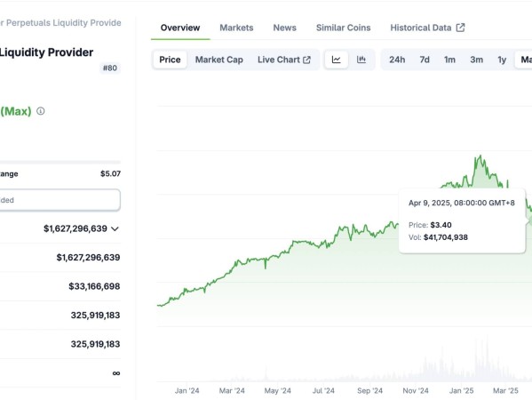The image size is (532, 400).
Task: Open the Live Chart external link
Action: pyautogui.click(x=284, y=60)
